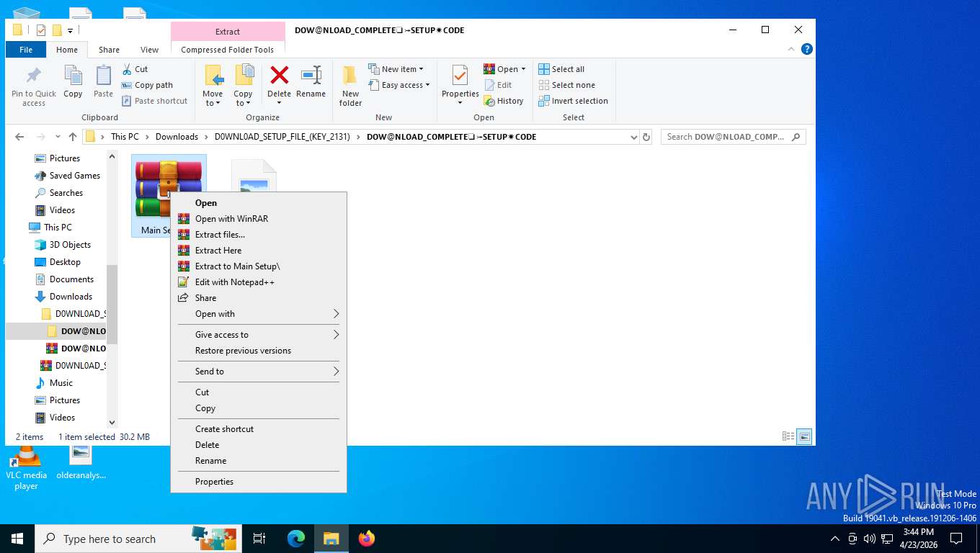
Task: Choose Extract files... from context menu
Action: pos(259,235)
